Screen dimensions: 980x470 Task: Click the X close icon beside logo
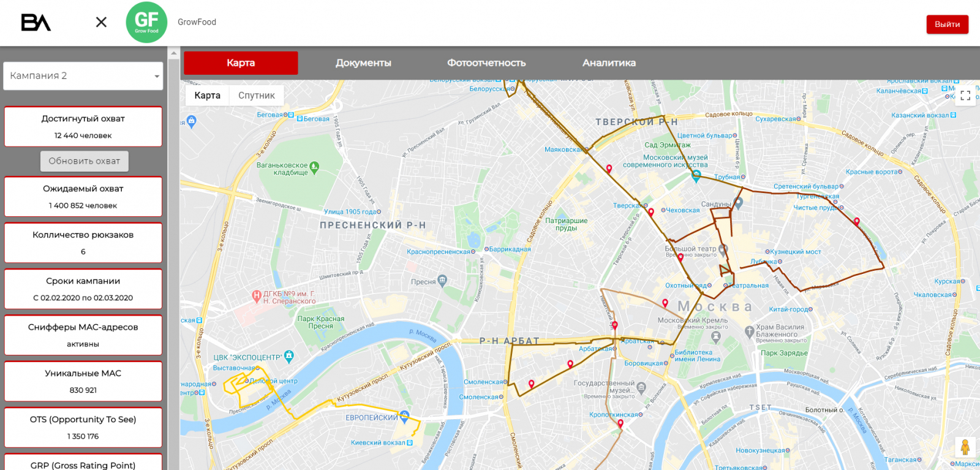coord(102,22)
